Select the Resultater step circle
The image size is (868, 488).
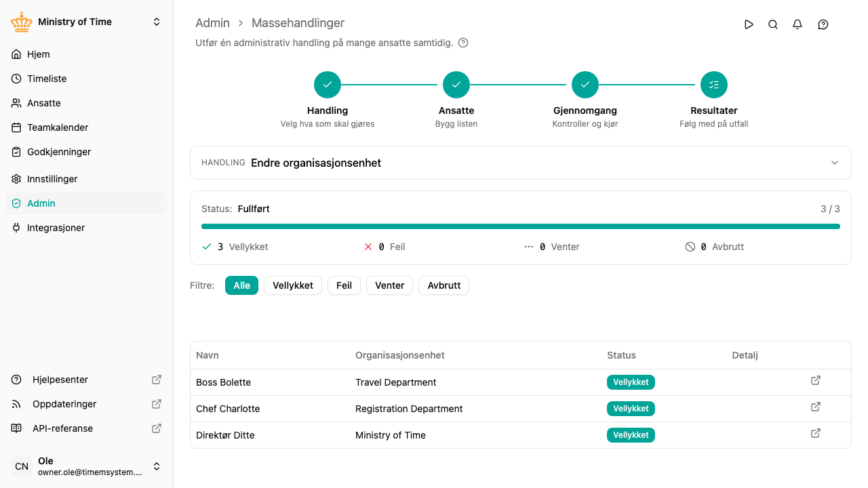tap(714, 85)
